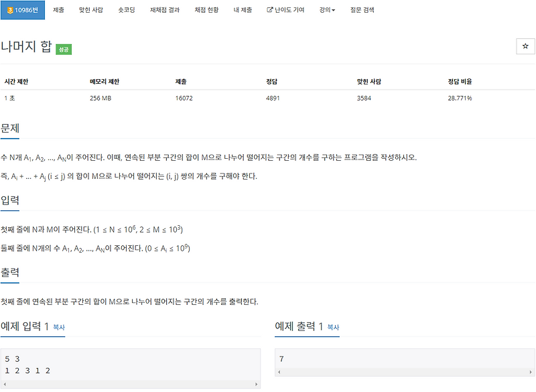Viewport: 536px width, 392px height.
Task: Click the medal icon beside problem 10986번
Action: 9,9
